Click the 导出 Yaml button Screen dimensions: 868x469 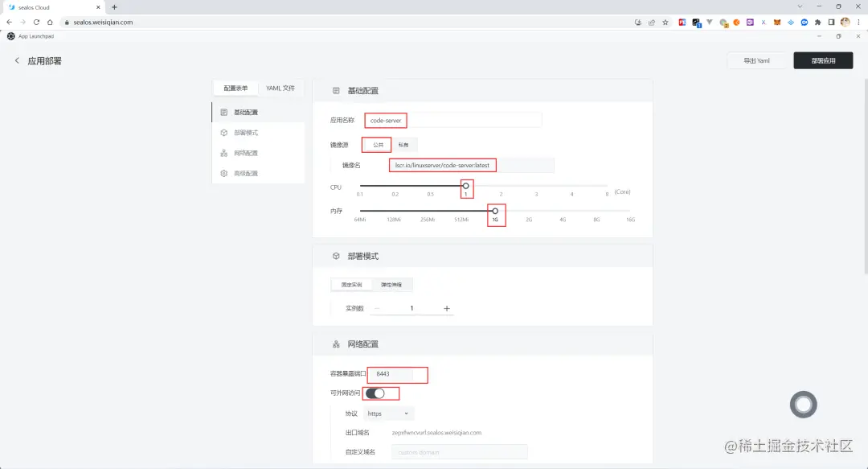tap(757, 60)
